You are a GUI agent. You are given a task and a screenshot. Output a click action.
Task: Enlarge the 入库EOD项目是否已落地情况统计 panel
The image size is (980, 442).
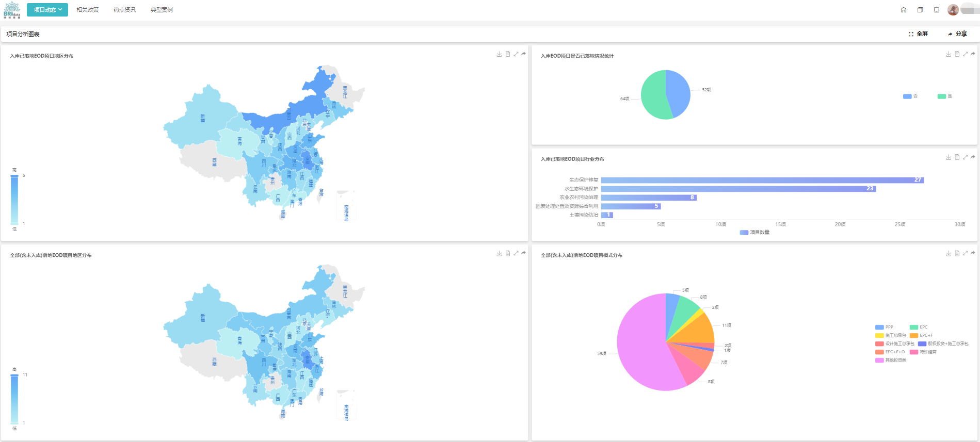click(x=965, y=54)
